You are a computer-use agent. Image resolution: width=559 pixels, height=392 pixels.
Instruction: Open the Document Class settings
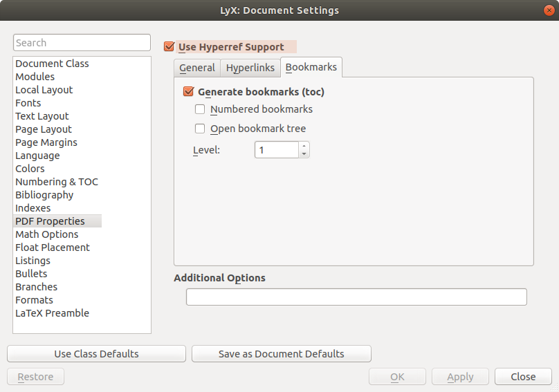pos(52,64)
